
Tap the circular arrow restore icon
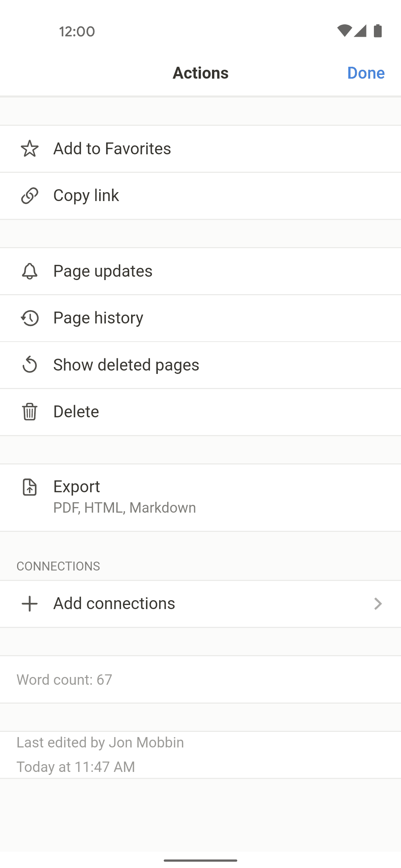click(30, 365)
